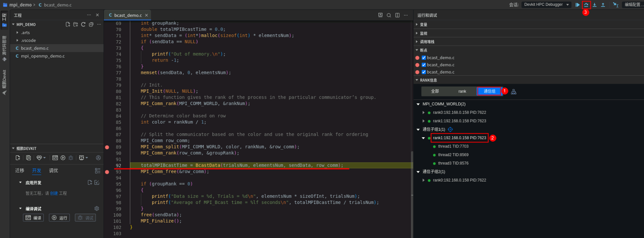Expand the .vscode folder
The image size is (644, 238).
pos(17,41)
